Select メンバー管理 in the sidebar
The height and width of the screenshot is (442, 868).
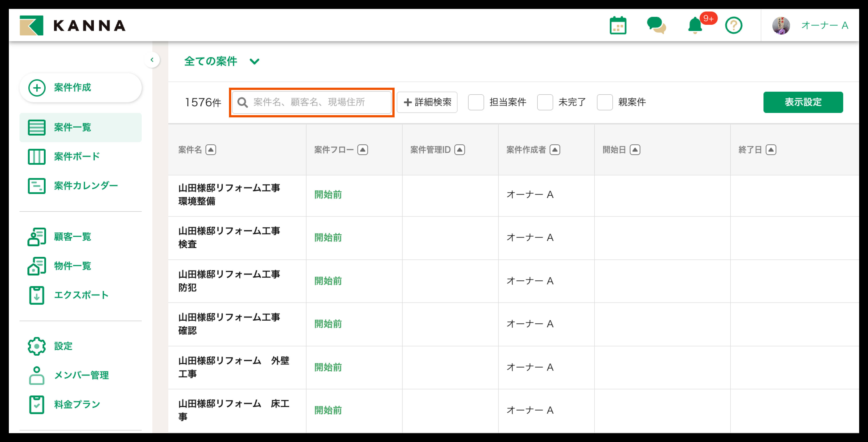[81, 375]
